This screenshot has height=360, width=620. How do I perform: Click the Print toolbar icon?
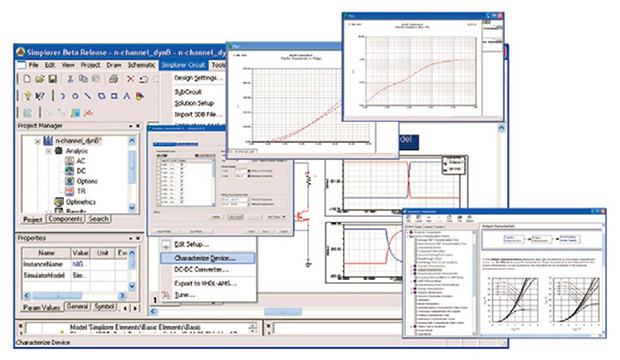coord(113,79)
